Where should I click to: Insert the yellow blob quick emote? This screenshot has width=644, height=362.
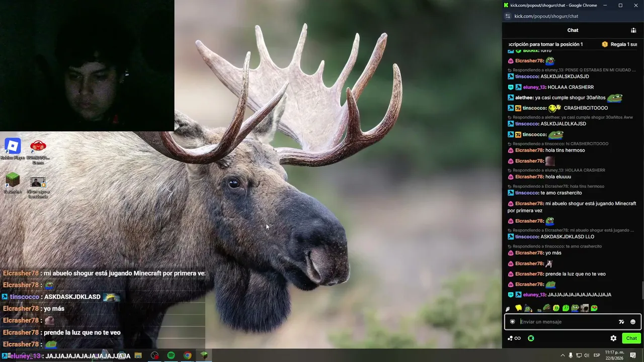(518, 308)
